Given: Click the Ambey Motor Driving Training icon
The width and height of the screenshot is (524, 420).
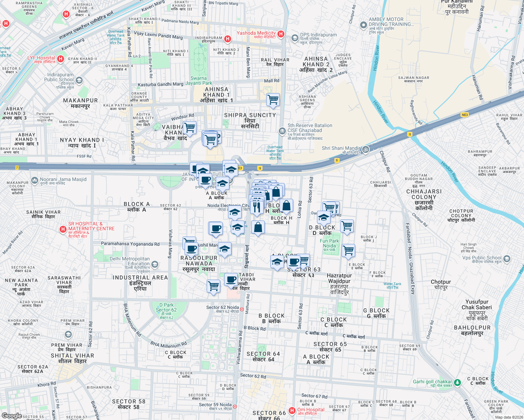Looking at the screenshot, I should pos(363,24).
